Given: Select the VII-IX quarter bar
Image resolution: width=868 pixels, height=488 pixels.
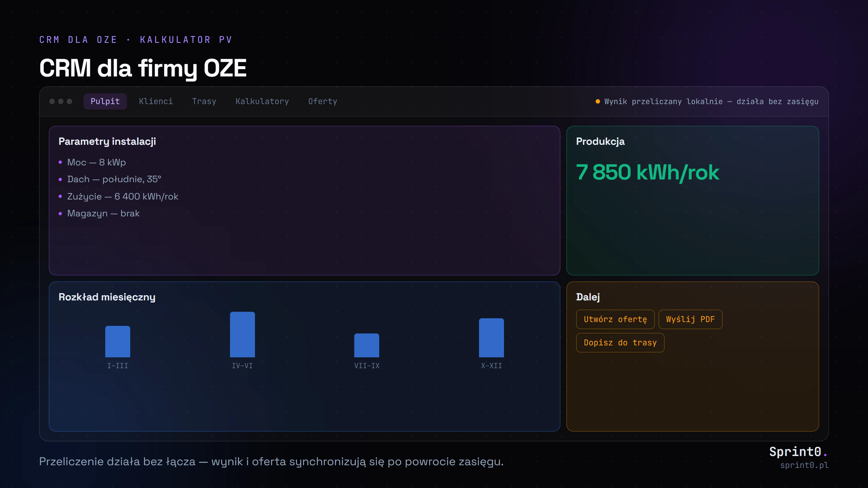Looking at the screenshot, I should click(x=367, y=345).
